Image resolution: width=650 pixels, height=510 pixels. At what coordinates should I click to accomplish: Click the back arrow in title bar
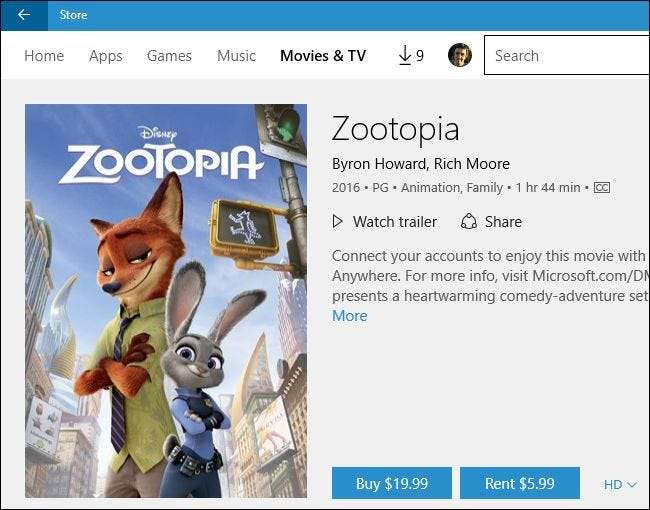pyautogui.click(x=24, y=15)
